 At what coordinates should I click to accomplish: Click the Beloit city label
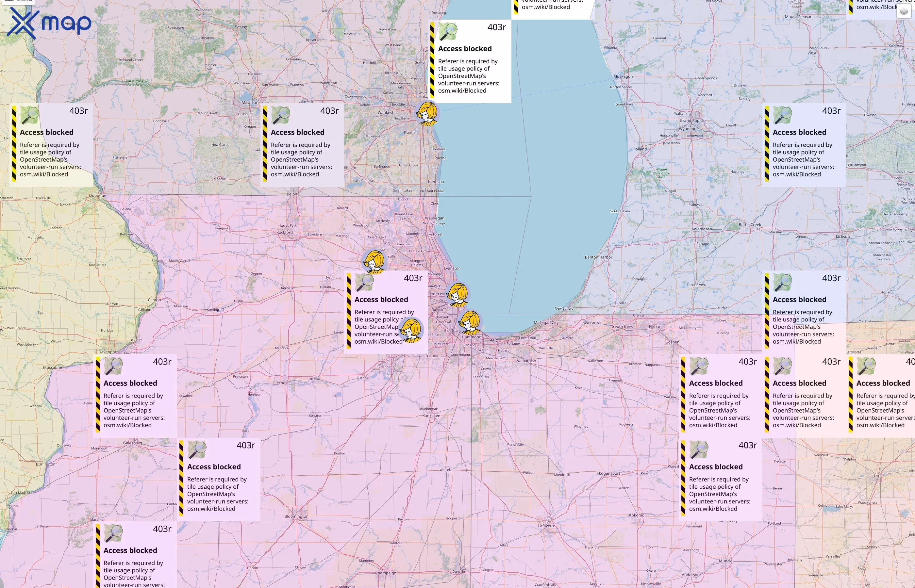pos(292,194)
